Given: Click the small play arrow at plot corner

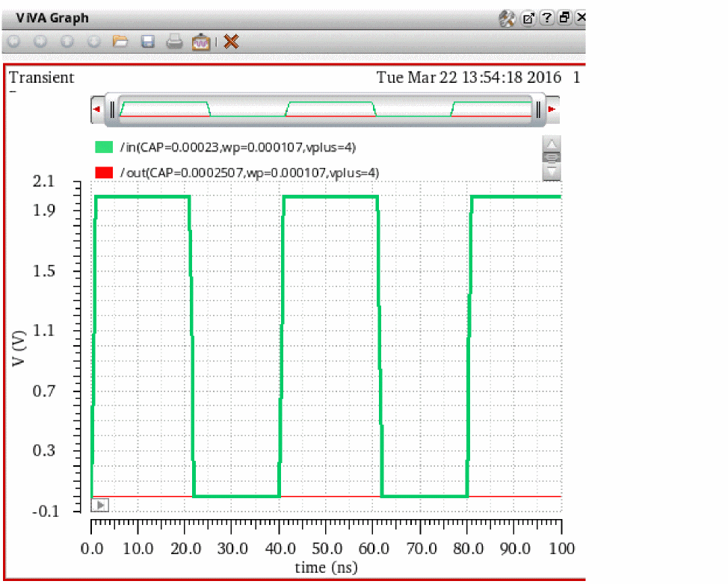Looking at the screenshot, I should pyautogui.click(x=100, y=505).
